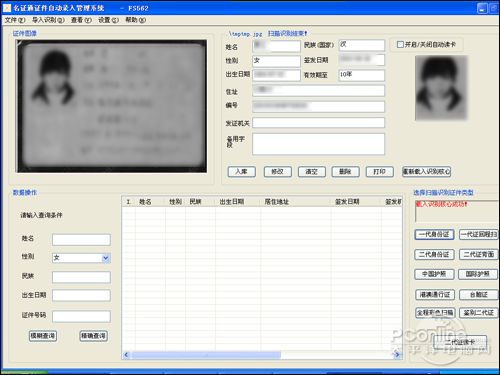Click the 民族(国家) result field

[x=362, y=45]
